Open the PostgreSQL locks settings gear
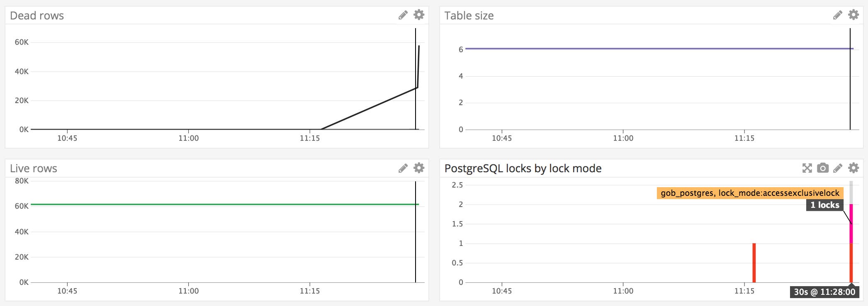Viewport: 868px width, 306px height. click(853, 168)
